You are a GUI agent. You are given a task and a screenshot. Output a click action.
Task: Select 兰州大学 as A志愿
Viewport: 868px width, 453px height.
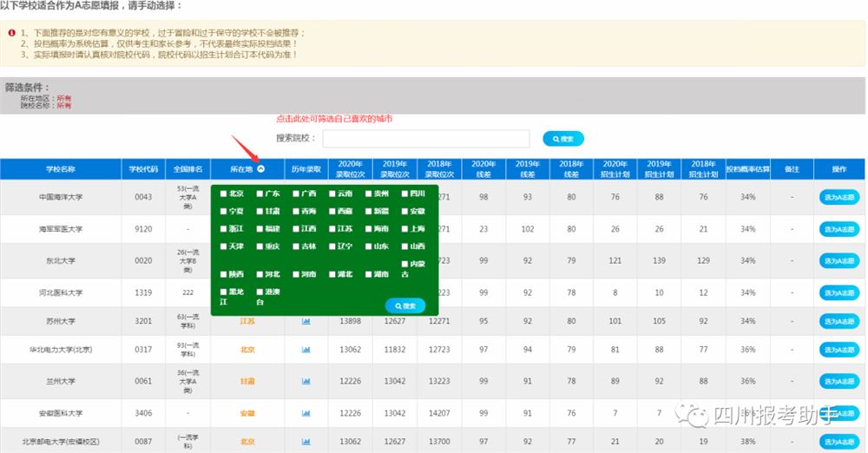839,382
